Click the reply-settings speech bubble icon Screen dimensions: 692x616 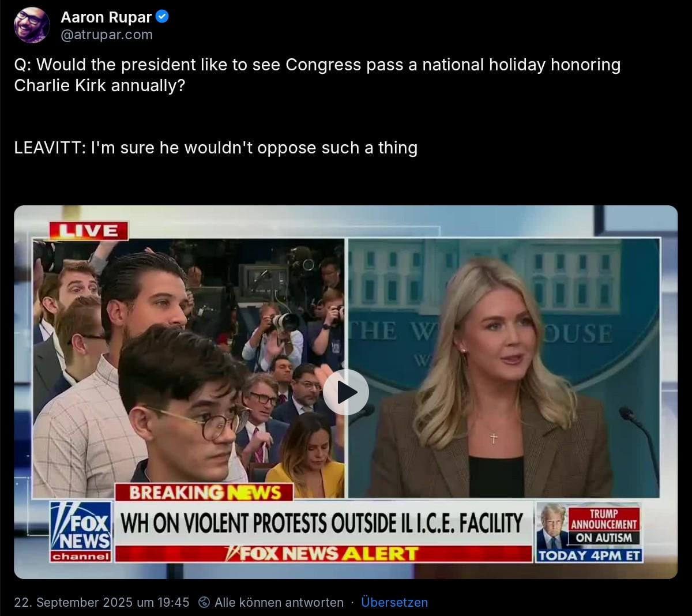pyautogui.click(x=204, y=602)
